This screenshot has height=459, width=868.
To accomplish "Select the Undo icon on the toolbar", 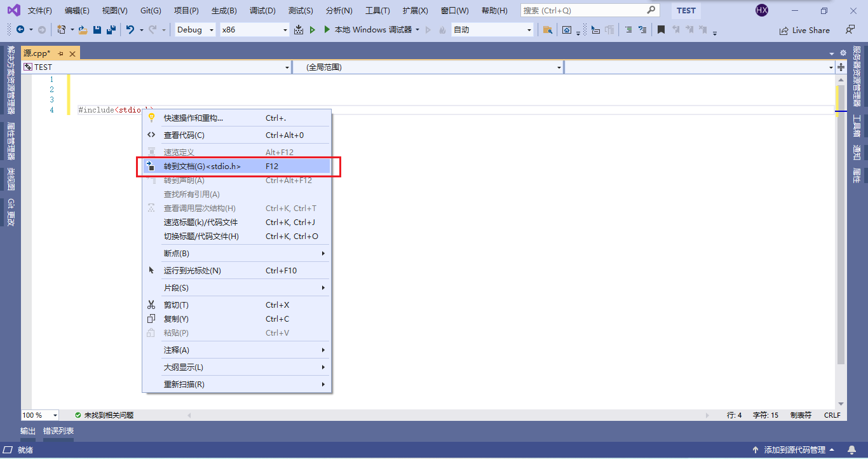I will (x=130, y=29).
